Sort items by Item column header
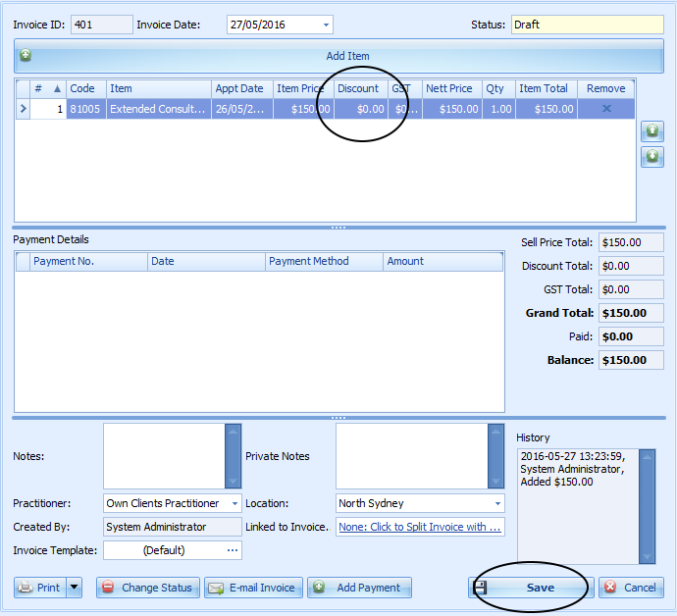This screenshot has height=616, width=677. point(159,88)
